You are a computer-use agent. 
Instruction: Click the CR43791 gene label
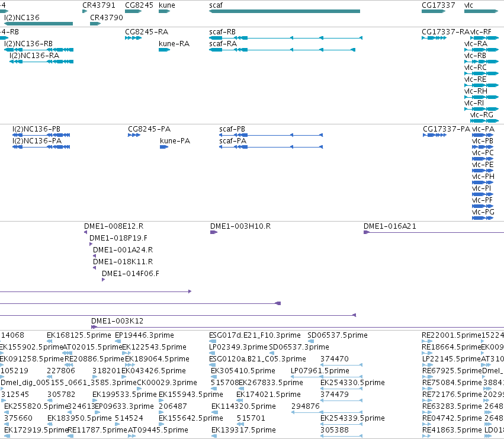pos(99,5)
